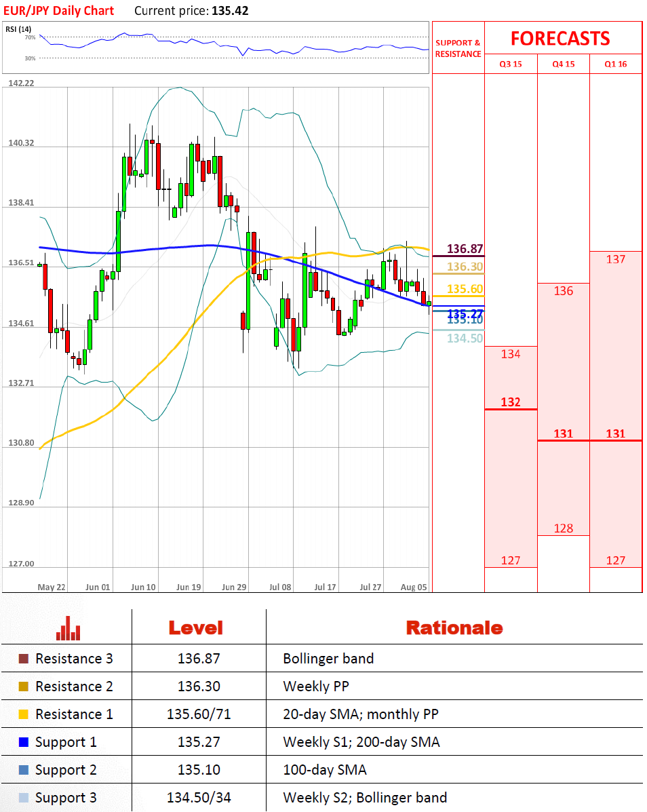647x812 pixels.
Task: Pick the Resistance 1 yellow swatch
Action: pos(24,714)
